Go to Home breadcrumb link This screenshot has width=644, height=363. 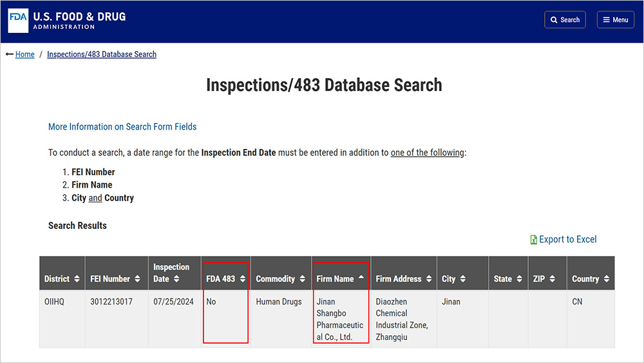tap(24, 54)
